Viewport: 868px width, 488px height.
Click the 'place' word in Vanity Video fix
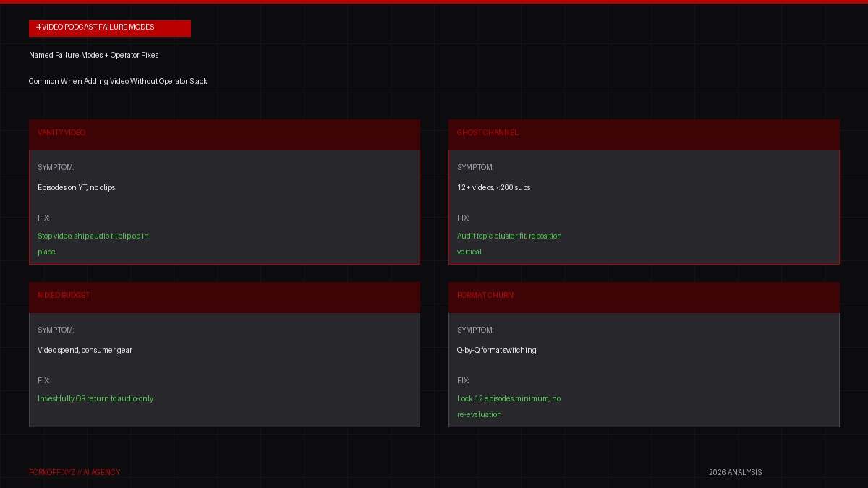point(46,252)
